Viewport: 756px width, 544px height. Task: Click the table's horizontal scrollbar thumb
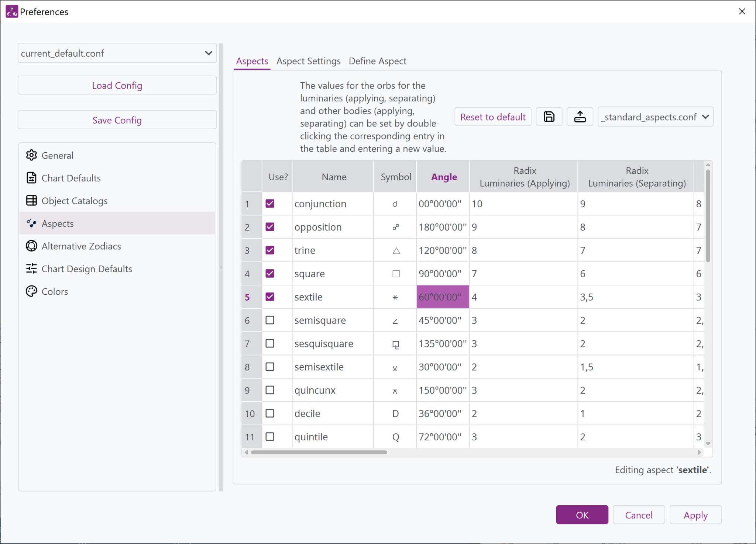319,452
